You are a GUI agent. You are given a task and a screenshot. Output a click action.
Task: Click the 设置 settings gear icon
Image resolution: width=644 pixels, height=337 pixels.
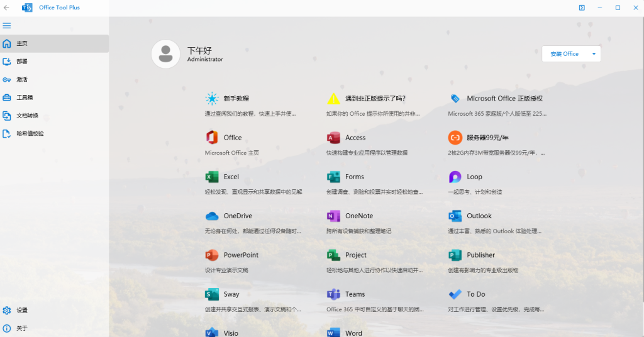point(6,311)
